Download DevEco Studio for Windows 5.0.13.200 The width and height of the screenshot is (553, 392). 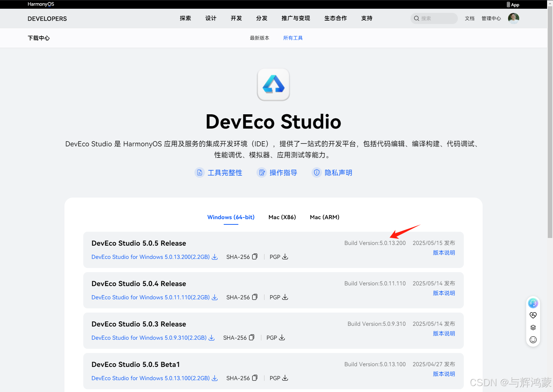151,257
